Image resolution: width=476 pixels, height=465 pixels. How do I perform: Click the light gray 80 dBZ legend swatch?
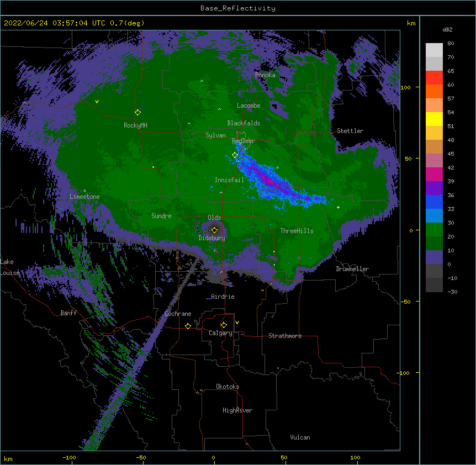[434, 50]
